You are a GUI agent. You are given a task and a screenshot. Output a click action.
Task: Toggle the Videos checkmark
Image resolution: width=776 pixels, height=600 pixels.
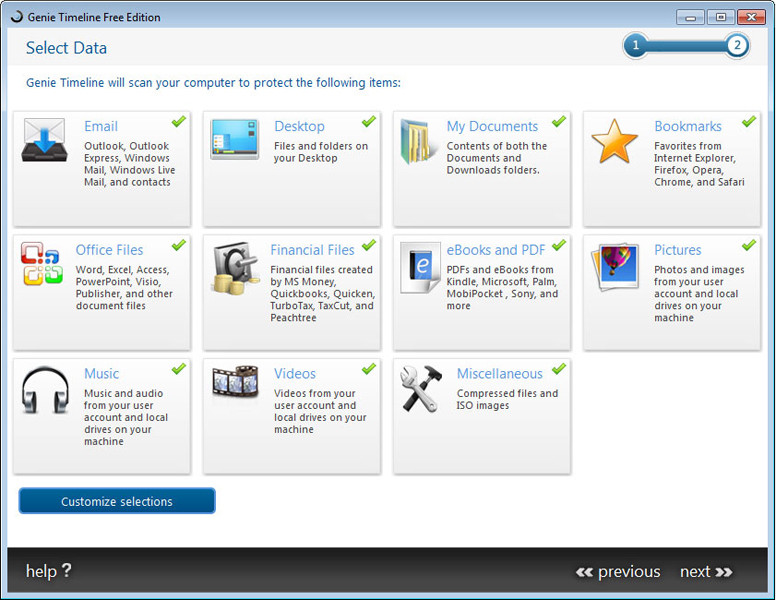click(369, 369)
